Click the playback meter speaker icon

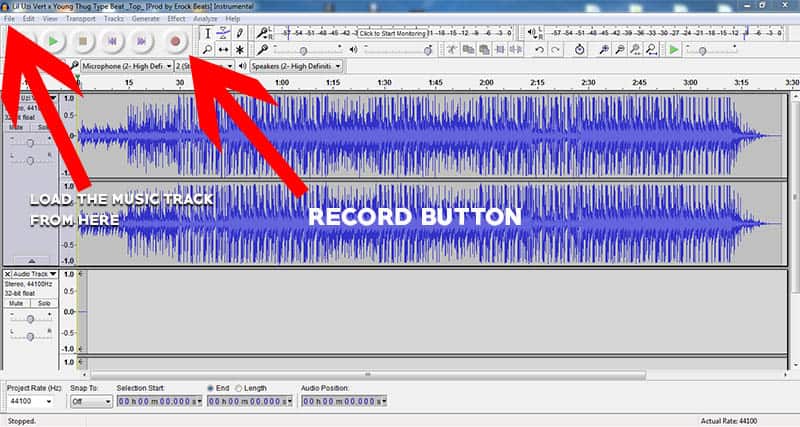(x=532, y=33)
